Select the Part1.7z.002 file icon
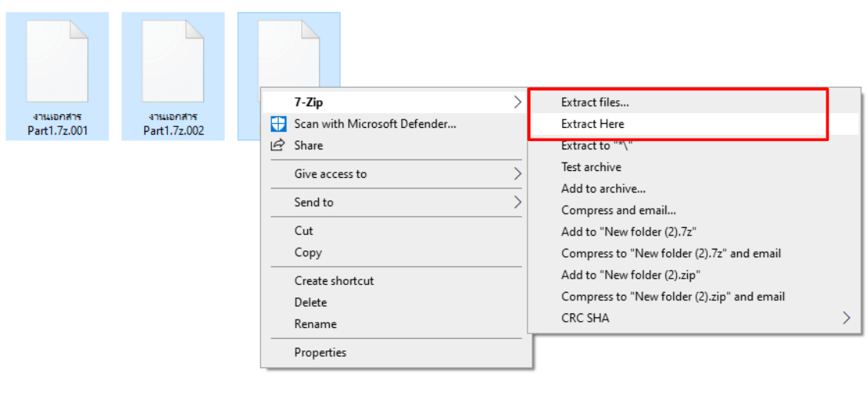The width and height of the screenshot is (868, 402). click(x=173, y=62)
